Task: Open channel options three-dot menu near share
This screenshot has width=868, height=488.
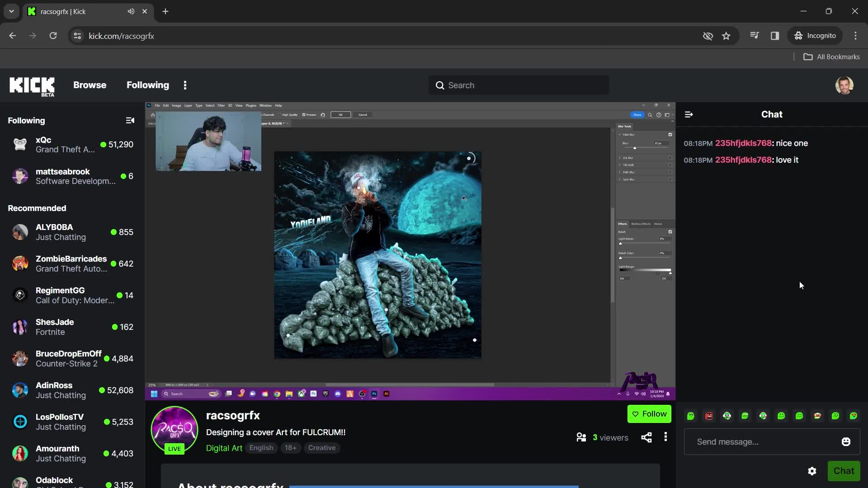Action: tap(665, 437)
